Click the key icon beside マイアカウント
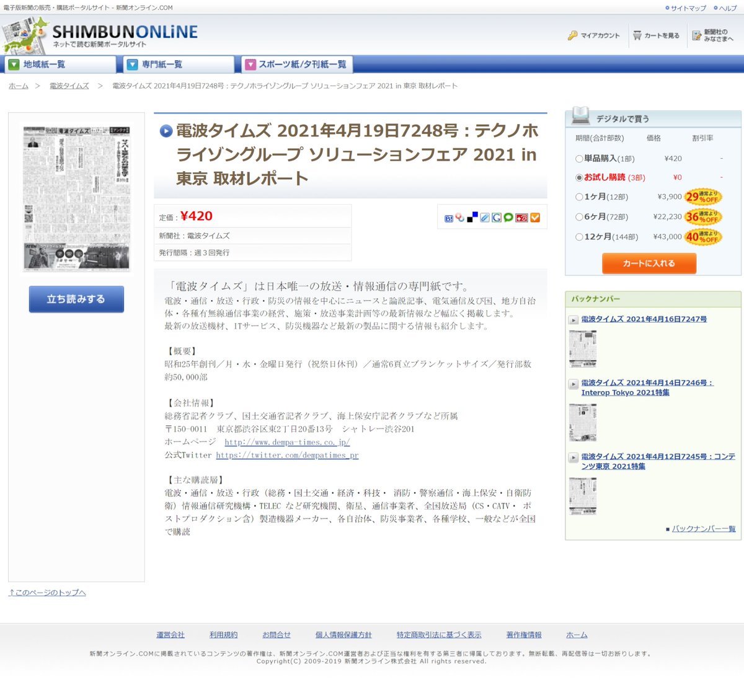744x700 pixels. 572,35
